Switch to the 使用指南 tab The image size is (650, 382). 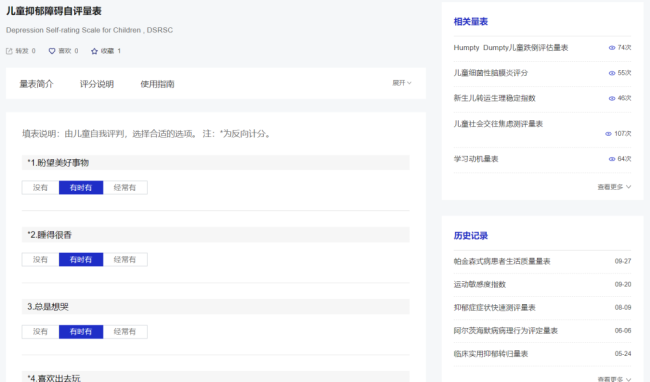[x=157, y=84]
